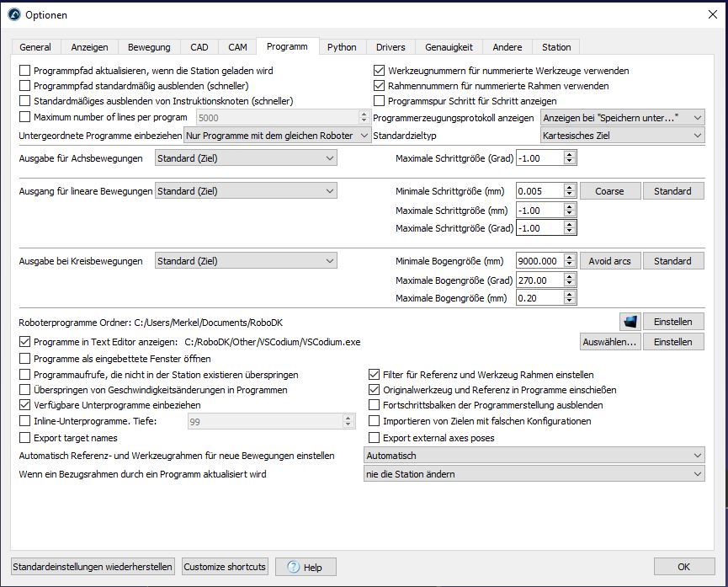Enable Programmpfad aktualisieren checkbox
This screenshot has width=728, height=587.
[x=25, y=71]
